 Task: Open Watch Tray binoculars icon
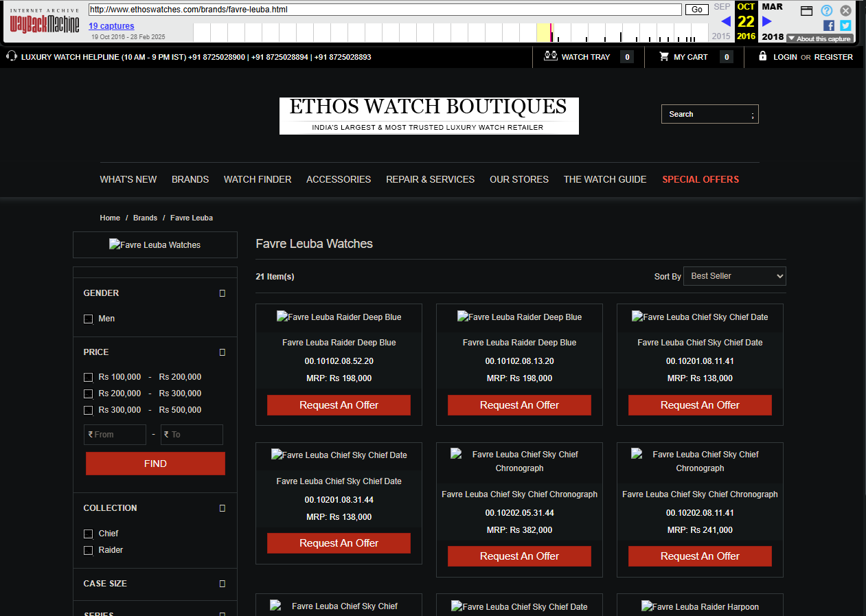(550, 56)
